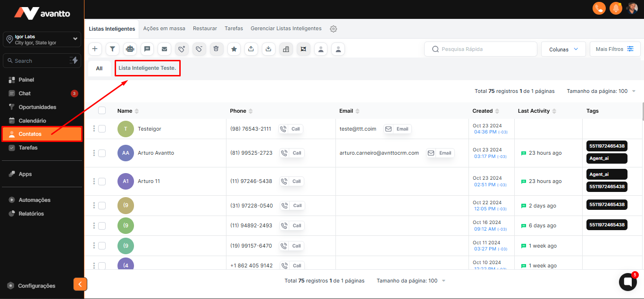Switch to the Ações em massa tab

[x=164, y=29]
